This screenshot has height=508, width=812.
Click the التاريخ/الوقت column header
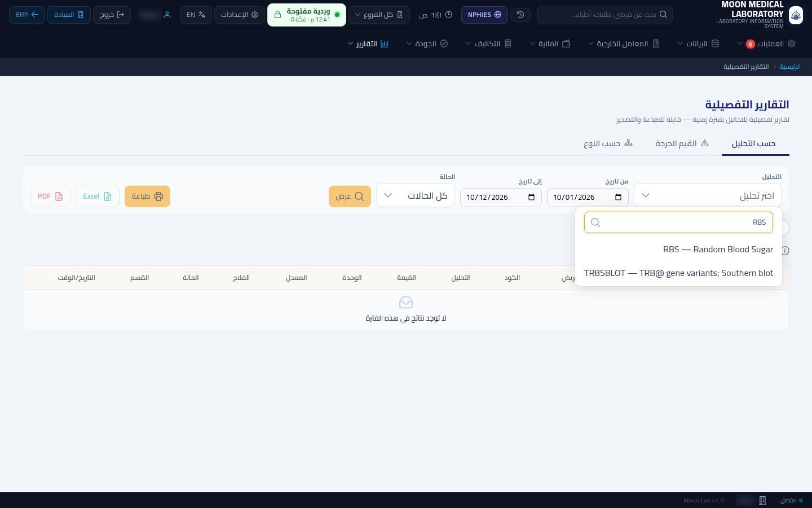click(76, 278)
